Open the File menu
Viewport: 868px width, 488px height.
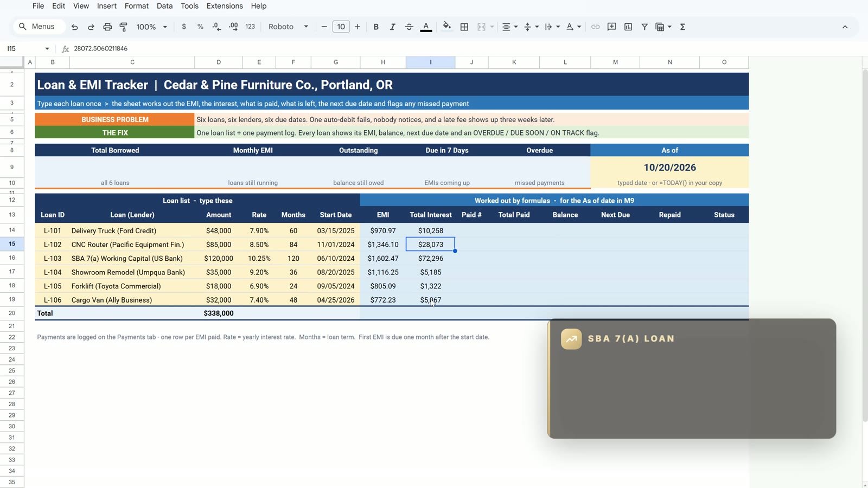[38, 6]
